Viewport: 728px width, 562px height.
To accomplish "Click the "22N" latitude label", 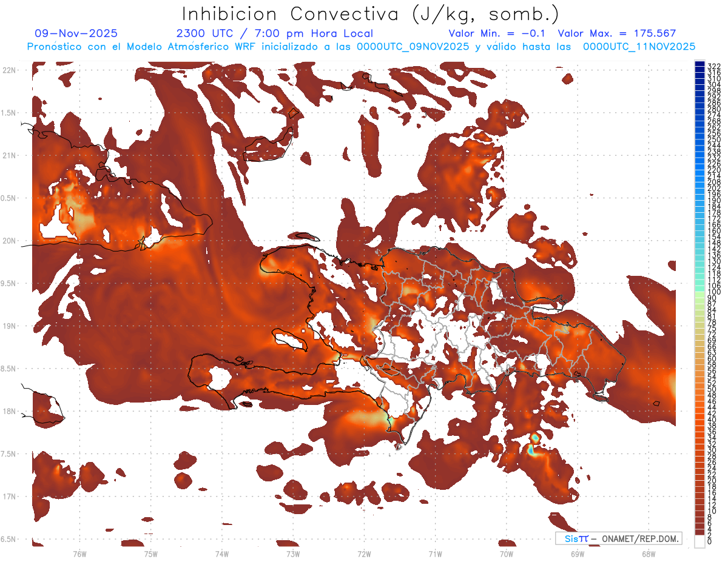I will coord(10,70).
